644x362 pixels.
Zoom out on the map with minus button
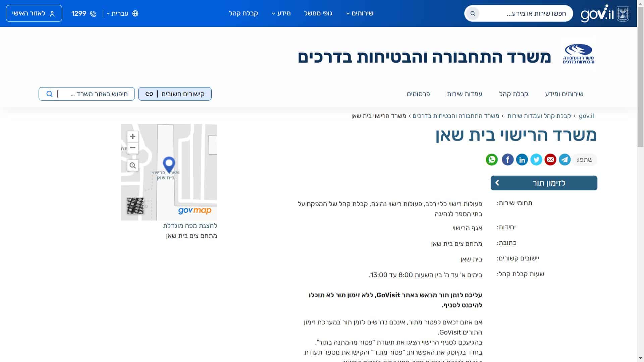(x=133, y=148)
